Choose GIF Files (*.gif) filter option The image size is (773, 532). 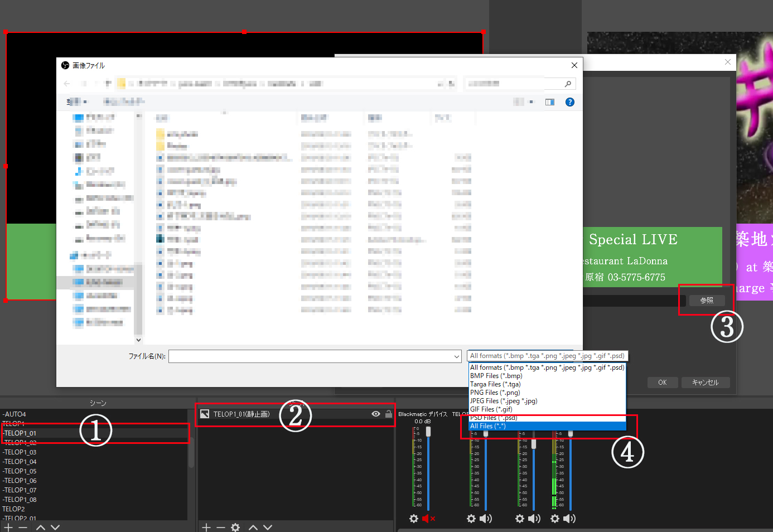coord(547,409)
